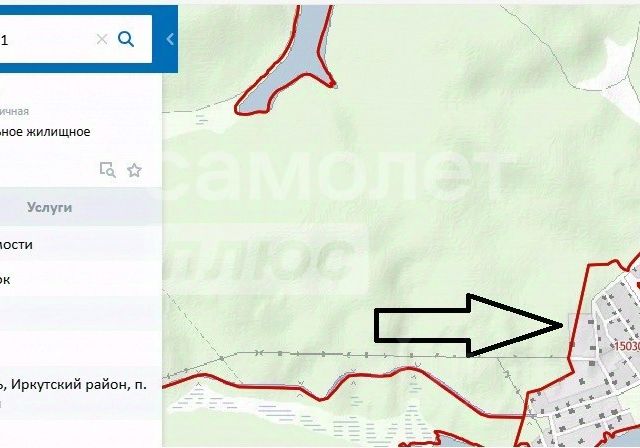Clear the search field with the X icon
The width and height of the screenshot is (640, 448).
pos(102,40)
